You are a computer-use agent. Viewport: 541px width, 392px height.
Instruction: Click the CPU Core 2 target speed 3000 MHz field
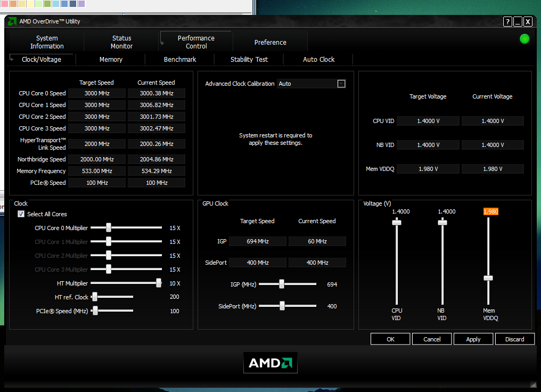point(97,117)
